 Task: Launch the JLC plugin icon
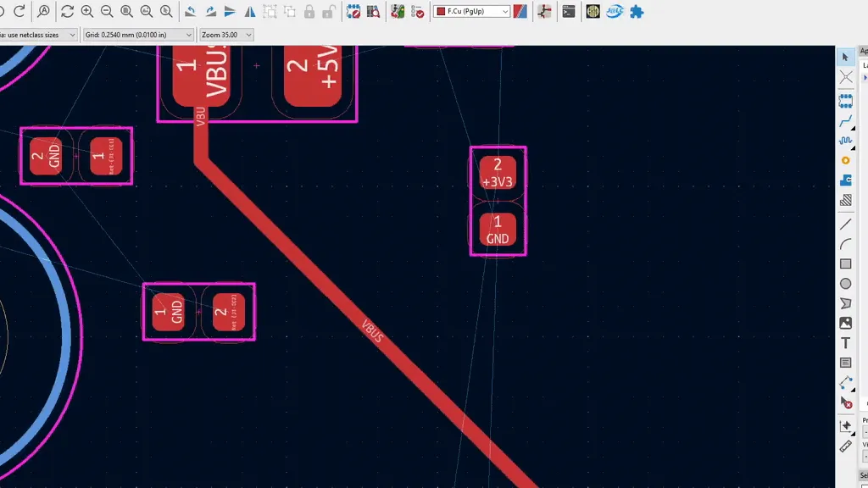pos(615,11)
